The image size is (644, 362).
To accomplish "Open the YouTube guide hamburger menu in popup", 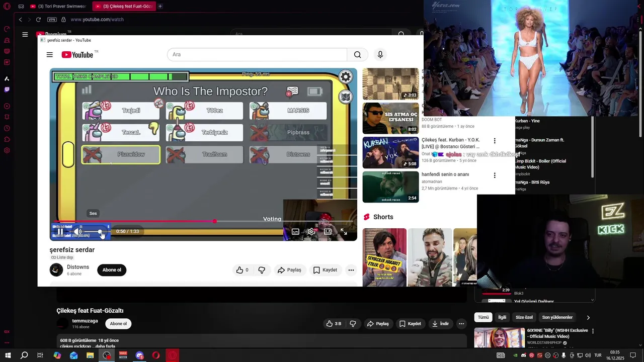I will click(x=49, y=55).
